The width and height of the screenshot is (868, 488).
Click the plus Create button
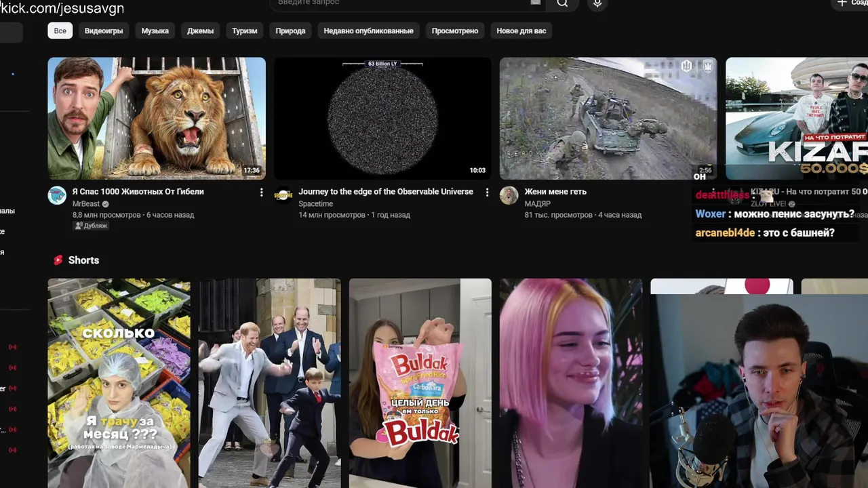click(850, 3)
